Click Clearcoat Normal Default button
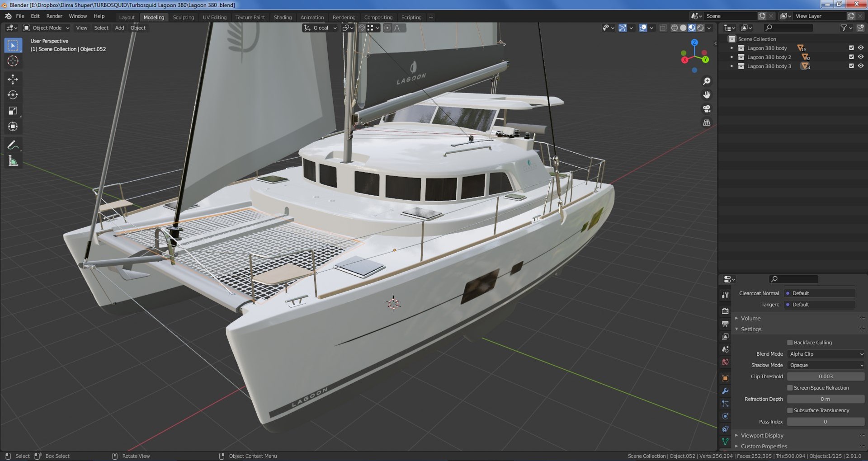Screen dimensions: 868x461 820,293
